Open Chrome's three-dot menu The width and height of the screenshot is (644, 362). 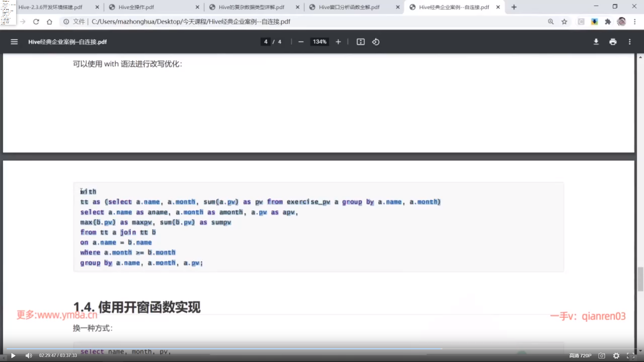635,22
